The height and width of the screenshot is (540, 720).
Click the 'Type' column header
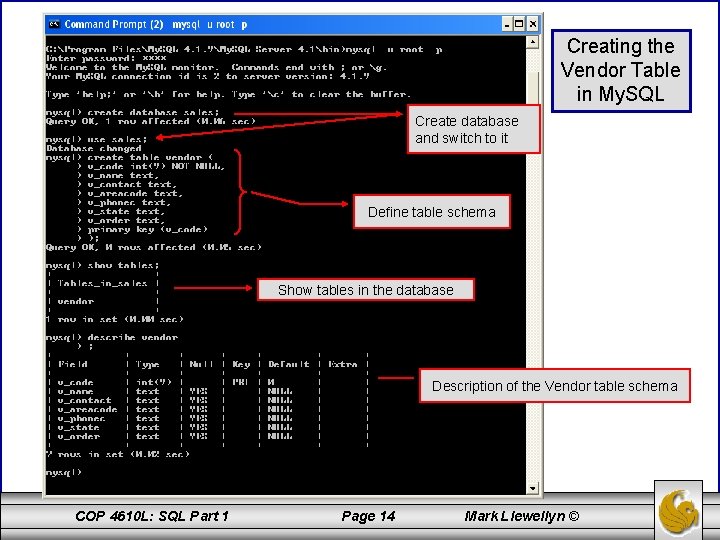(147, 364)
